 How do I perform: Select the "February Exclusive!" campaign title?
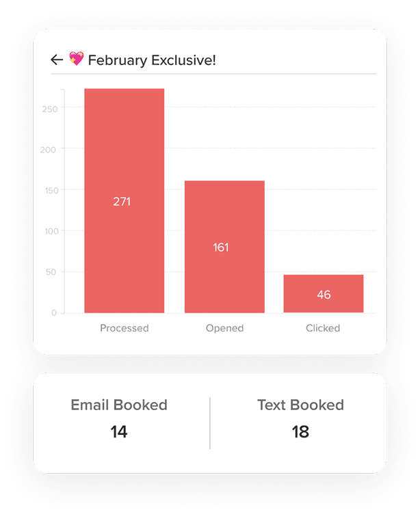tap(152, 60)
